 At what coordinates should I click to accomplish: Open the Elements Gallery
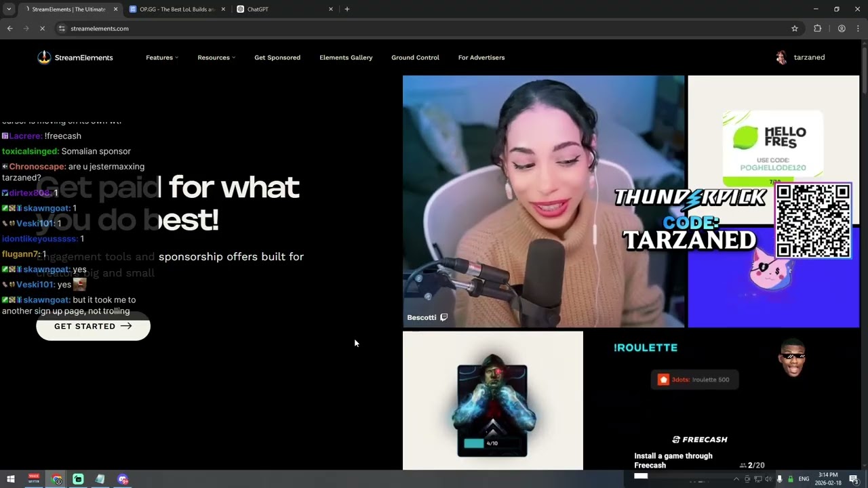point(346,58)
